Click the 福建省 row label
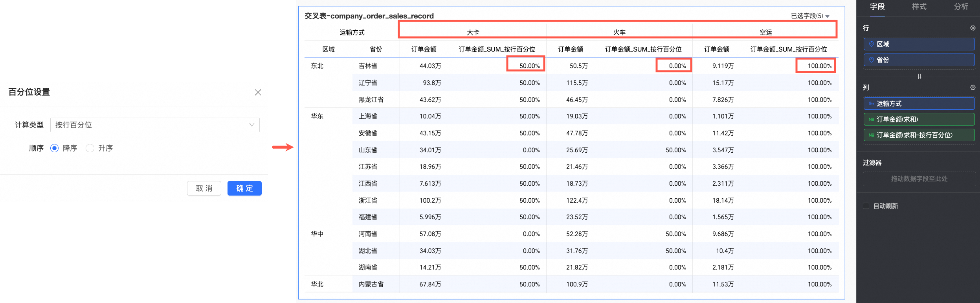 pyautogui.click(x=368, y=217)
